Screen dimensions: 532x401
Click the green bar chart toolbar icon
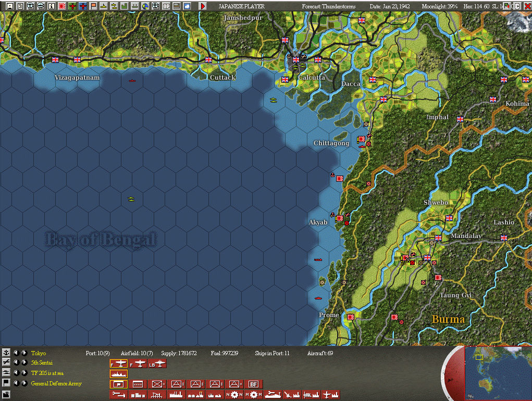click(x=125, y=6)
